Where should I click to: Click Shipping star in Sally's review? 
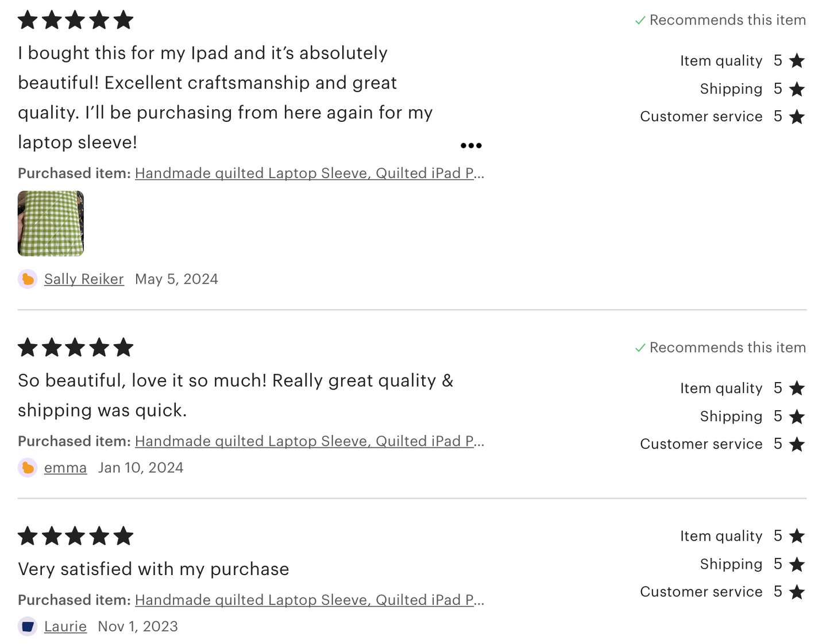[797, 89]
